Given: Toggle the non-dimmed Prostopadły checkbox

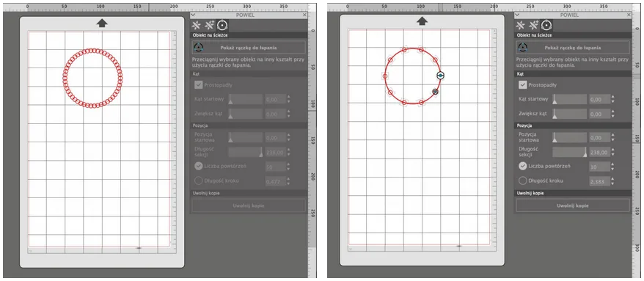Looking at the screenshot, I should [x=522, y=84].
